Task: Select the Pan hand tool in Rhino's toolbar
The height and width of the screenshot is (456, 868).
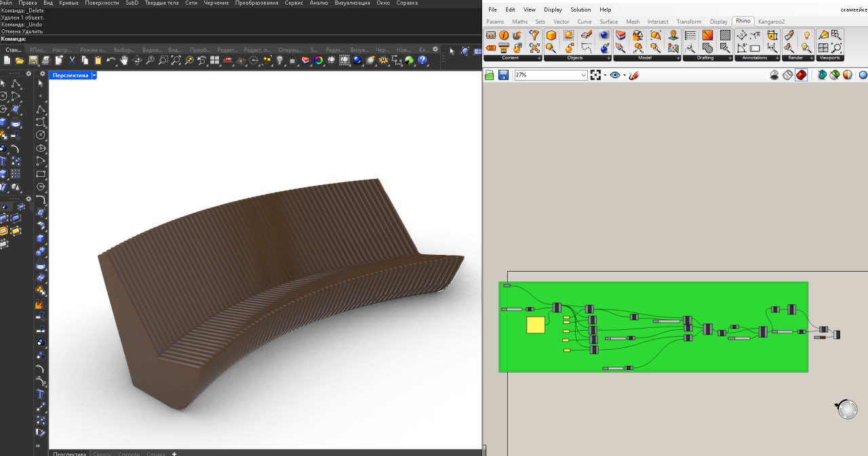Action: tap(124, 60)
